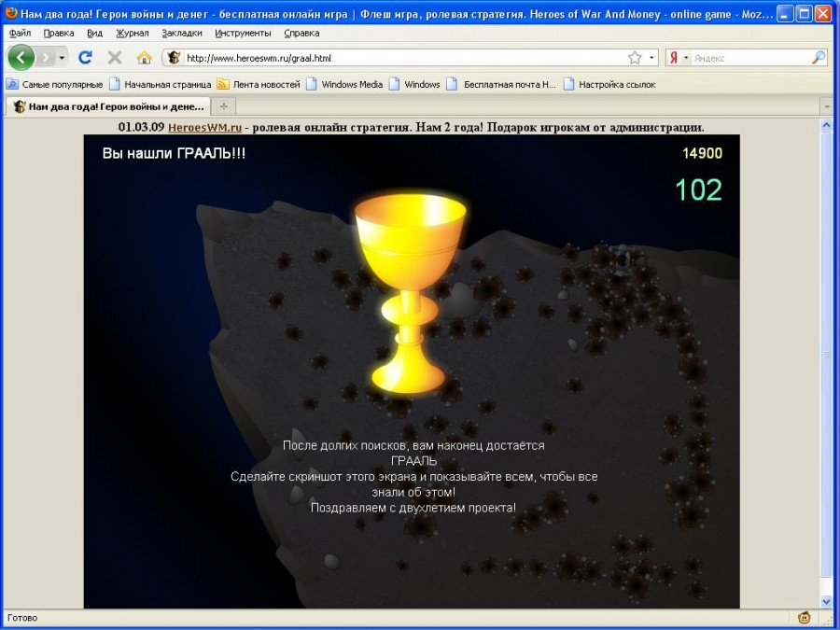Select the Нам два года! Герои войны tab
The height and width of the screenshot is (630, 840).
click(108, 106)
